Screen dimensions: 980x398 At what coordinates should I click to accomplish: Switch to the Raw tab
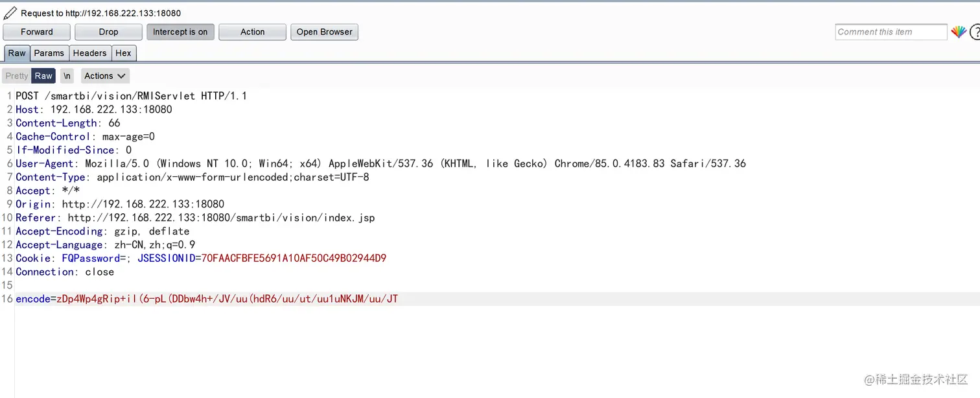[x=17, y=53]
